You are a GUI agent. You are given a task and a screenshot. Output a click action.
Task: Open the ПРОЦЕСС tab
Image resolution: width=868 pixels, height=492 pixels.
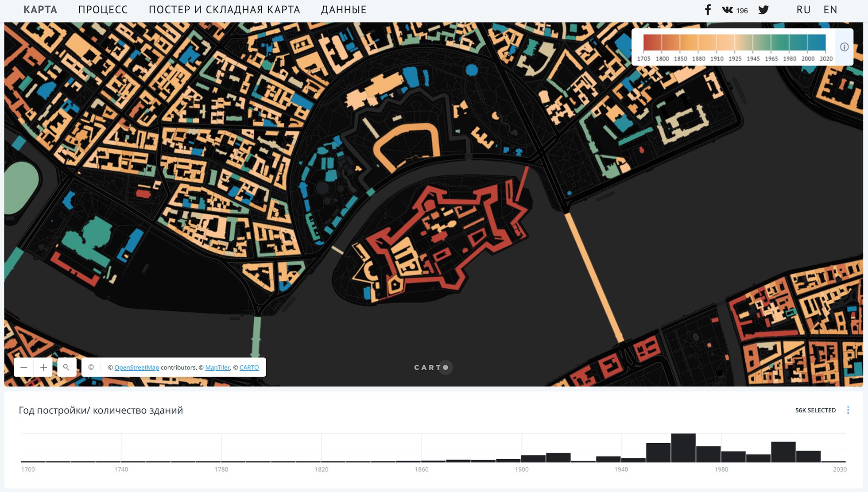click(x=103, y=10)
